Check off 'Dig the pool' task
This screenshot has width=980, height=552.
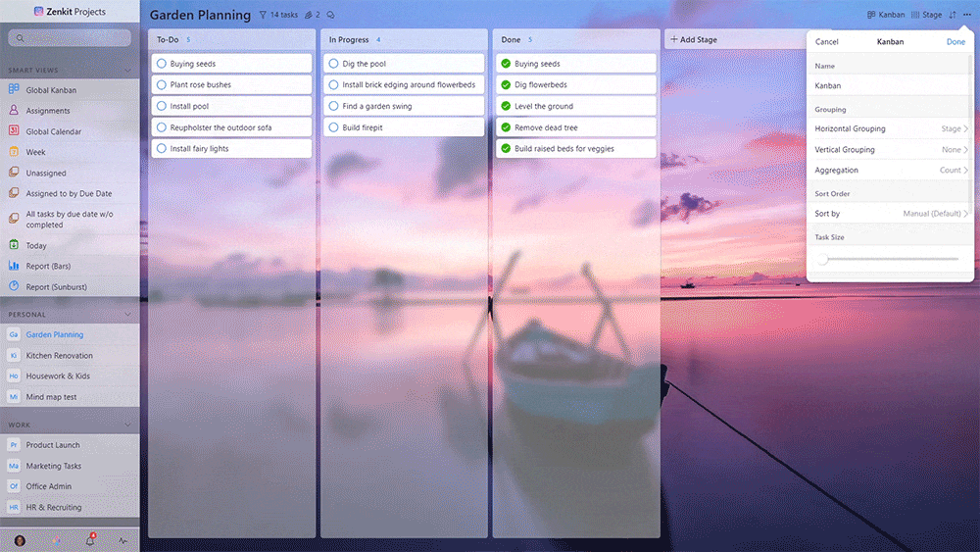point(334,64)
